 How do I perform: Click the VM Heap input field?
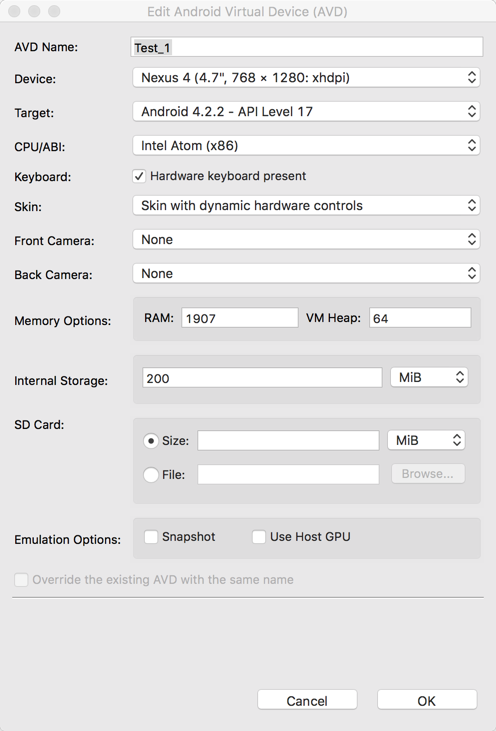[x=420, y=318]
